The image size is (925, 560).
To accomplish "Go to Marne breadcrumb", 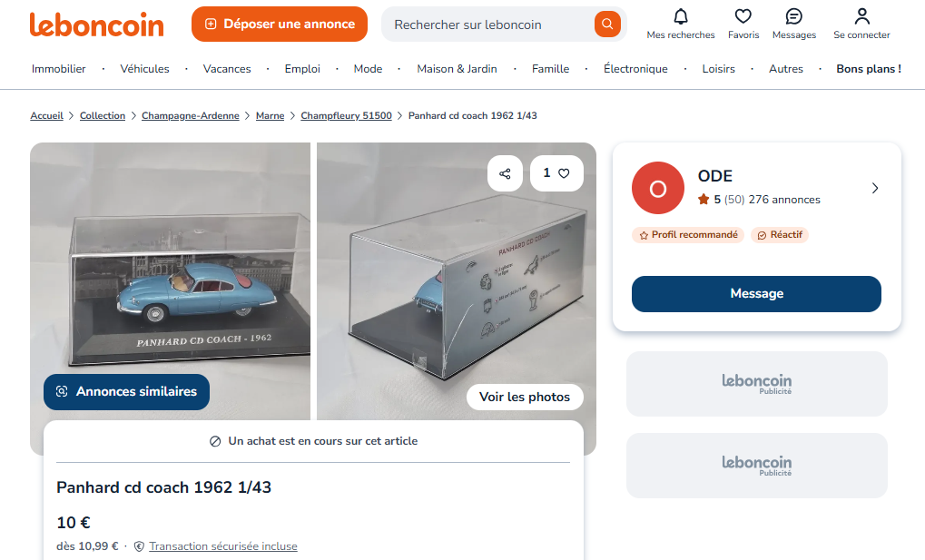I will (x=271, y=115).
